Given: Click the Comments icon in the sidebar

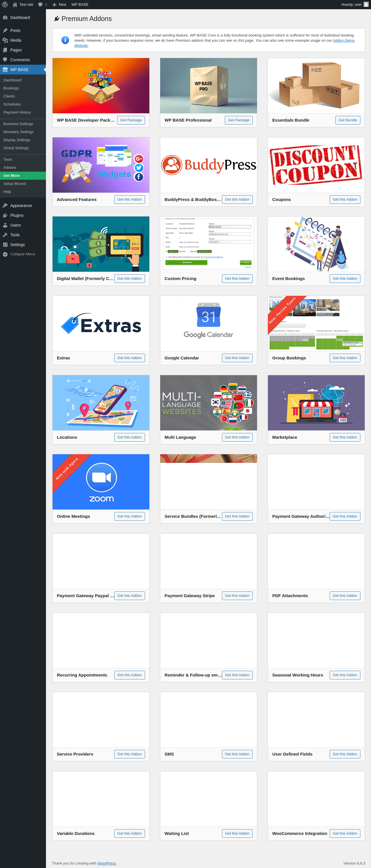Looking at the screenshot, I should point(5,60).
